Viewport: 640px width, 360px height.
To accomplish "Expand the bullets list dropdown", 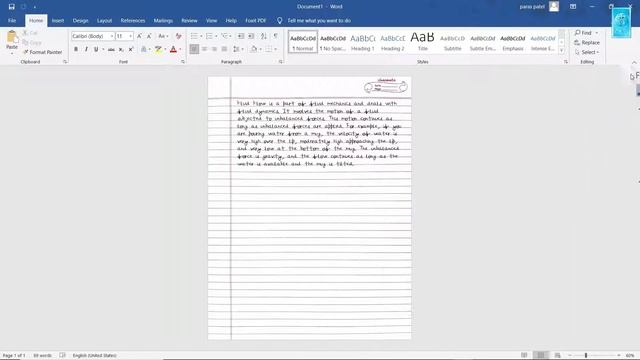I will tap(201, 36).
